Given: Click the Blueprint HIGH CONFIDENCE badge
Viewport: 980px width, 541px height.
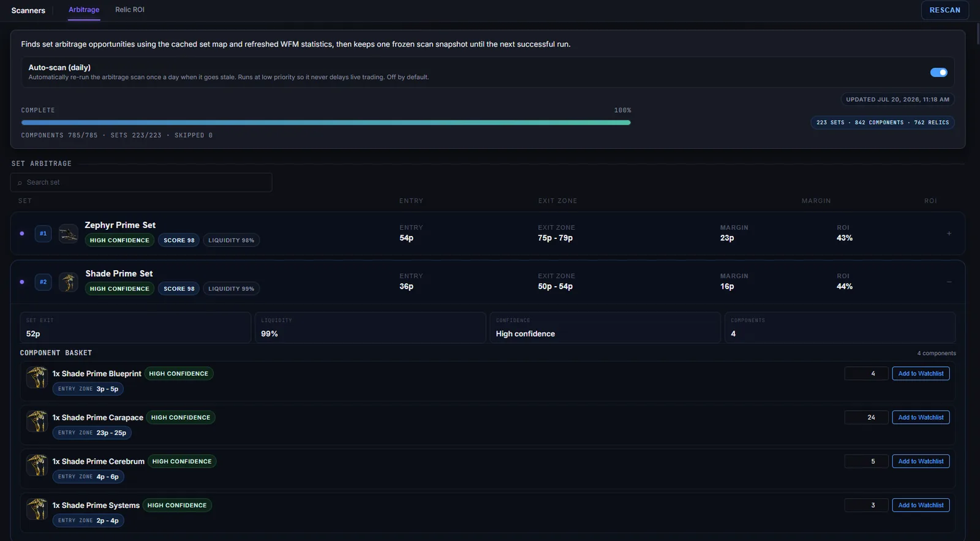Looking at the screenshot, I should [179, 374].
